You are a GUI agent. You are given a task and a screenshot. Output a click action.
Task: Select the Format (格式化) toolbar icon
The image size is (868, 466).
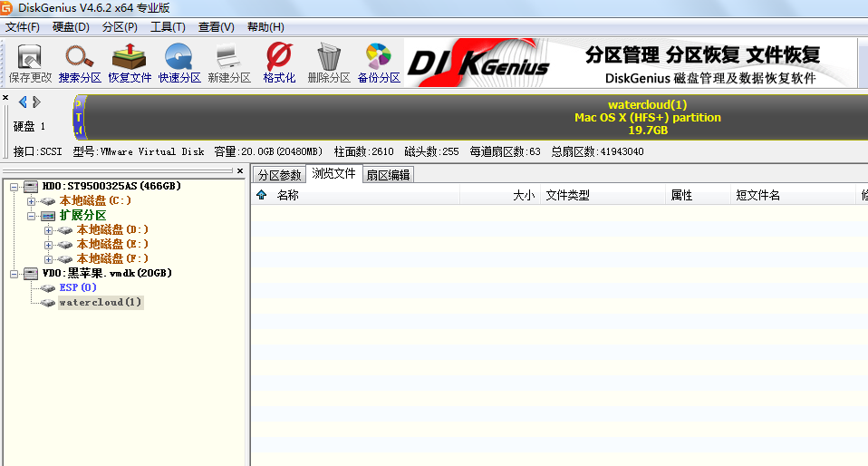coord(279,63)
